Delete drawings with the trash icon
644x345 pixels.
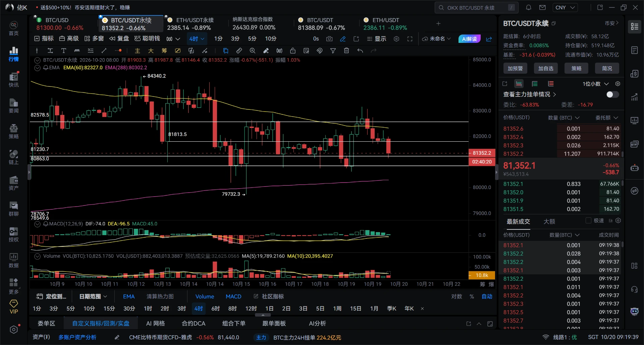click(x=346, y=51)
